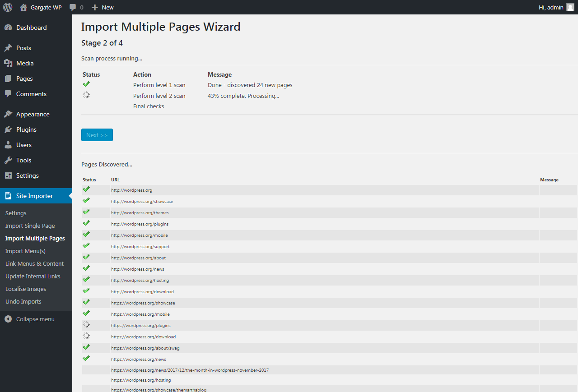Click New in admin bar

[107, 7]
